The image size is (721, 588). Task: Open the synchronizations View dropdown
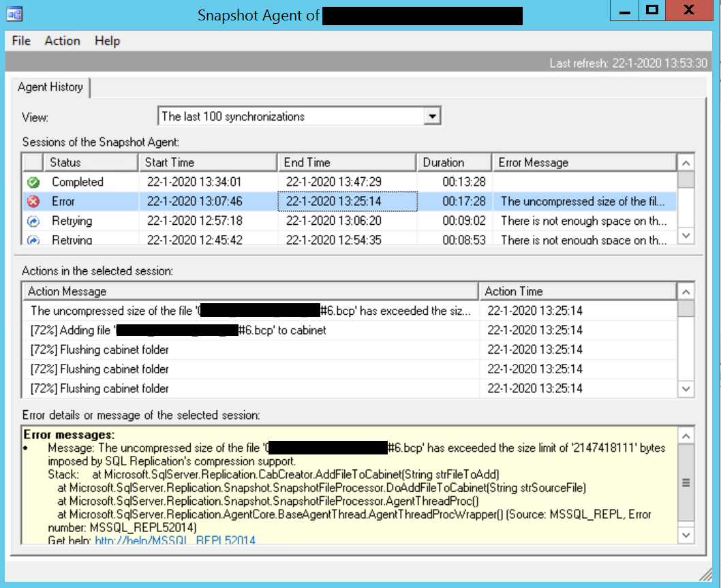[432, 115]
